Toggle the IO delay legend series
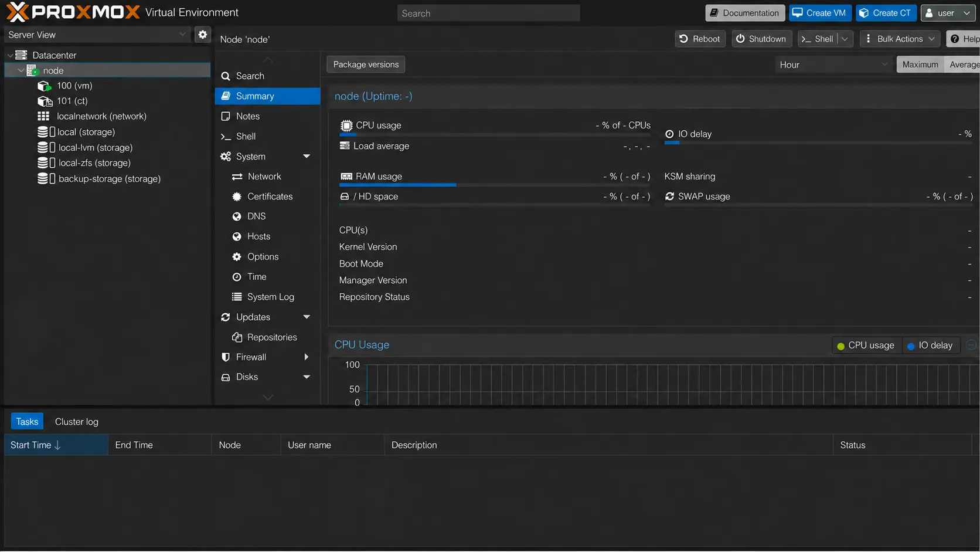 click(930, 346)
